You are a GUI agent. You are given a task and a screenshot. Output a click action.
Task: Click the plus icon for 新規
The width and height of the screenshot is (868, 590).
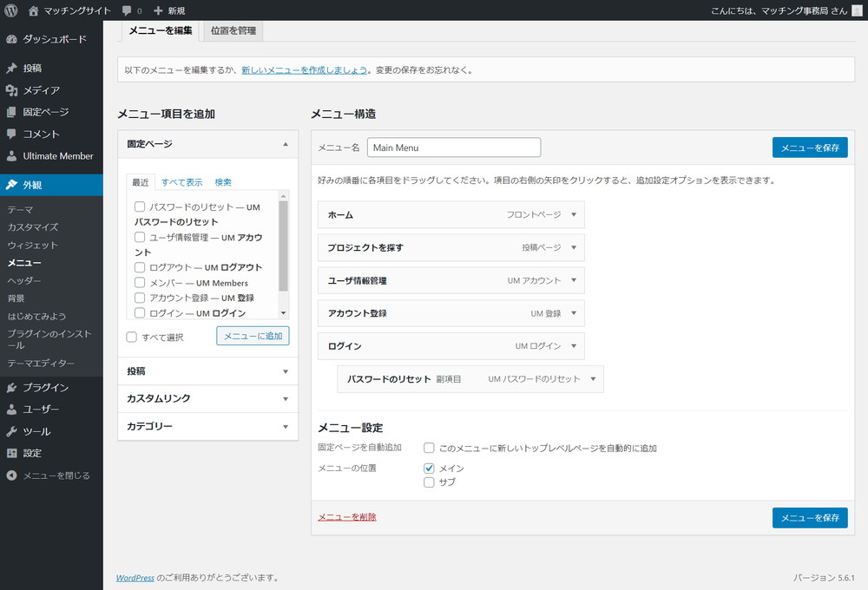[x=158, y=10]
